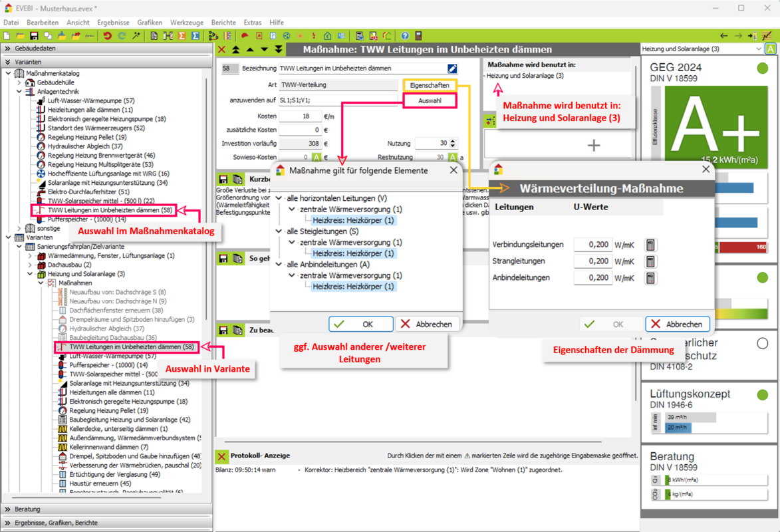Click the Verbindungsleitungen U-Wert field

pos(592,245)
